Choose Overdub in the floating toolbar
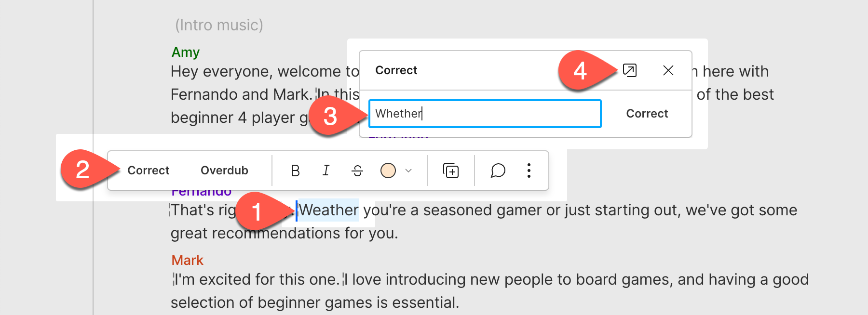868x315 pixels. pyautogui.click(x=224, y=171)
